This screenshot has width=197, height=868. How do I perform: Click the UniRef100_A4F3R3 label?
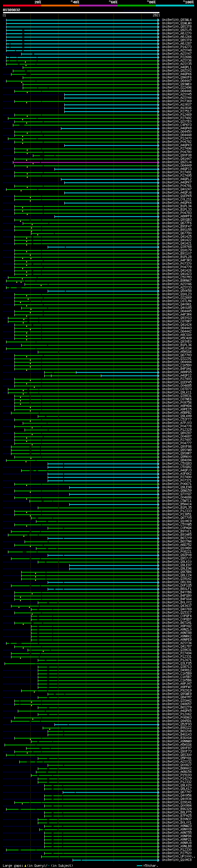pyautogui.click(x=177, y=260)
